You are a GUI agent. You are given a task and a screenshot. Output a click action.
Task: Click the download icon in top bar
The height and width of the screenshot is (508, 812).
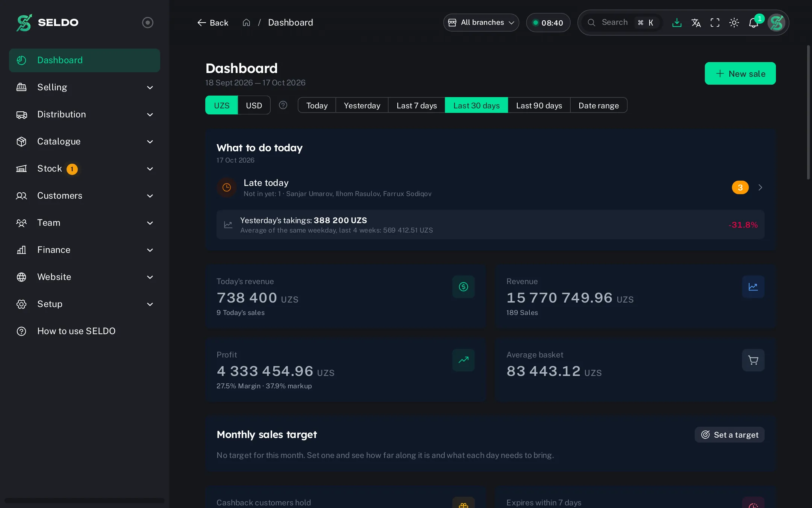click(677, 23)
